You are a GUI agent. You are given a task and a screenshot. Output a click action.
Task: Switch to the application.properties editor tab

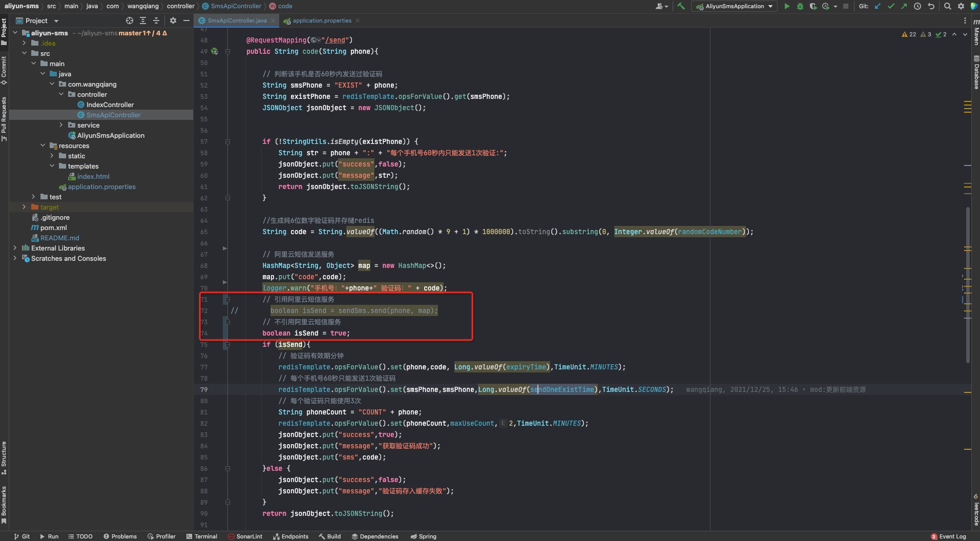click(x=322, y=20)
